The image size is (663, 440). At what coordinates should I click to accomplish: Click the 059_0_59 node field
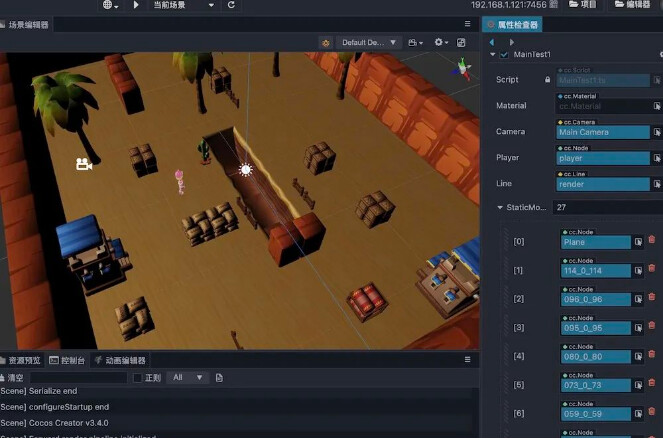click(x=595, y=414)
